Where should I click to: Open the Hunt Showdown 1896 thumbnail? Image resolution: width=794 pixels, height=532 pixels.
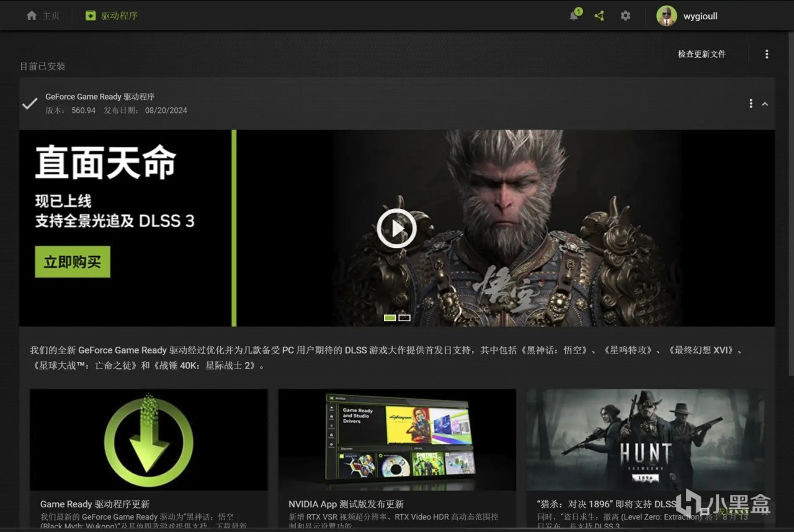tap(645, 440)
